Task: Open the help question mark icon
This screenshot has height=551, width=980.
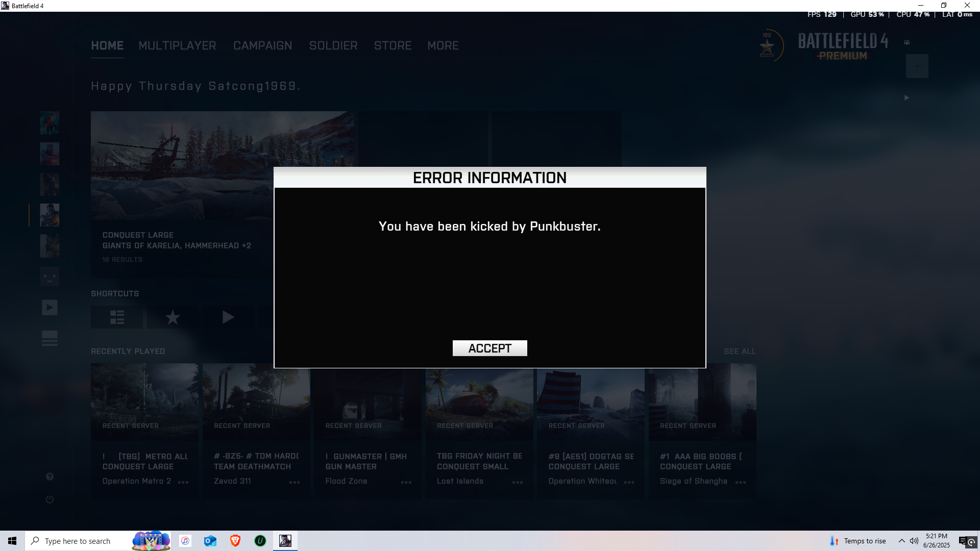Action: (x=50, y=477)
